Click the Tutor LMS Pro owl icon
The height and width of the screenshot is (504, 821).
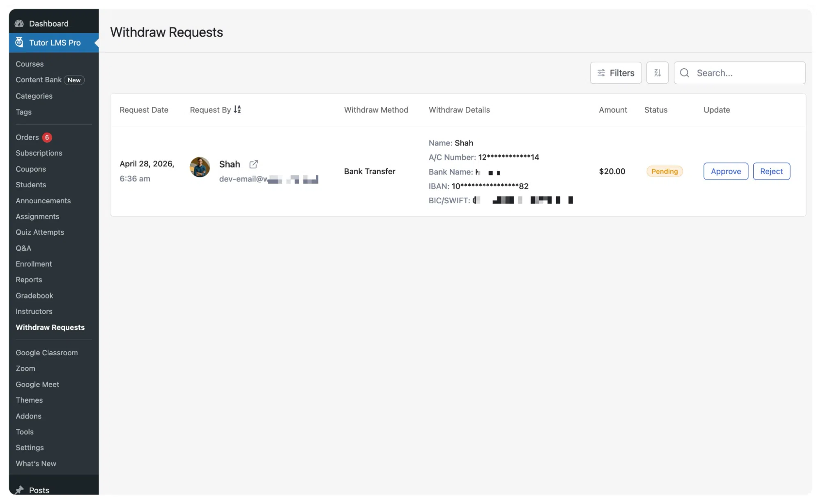point(19,42)
